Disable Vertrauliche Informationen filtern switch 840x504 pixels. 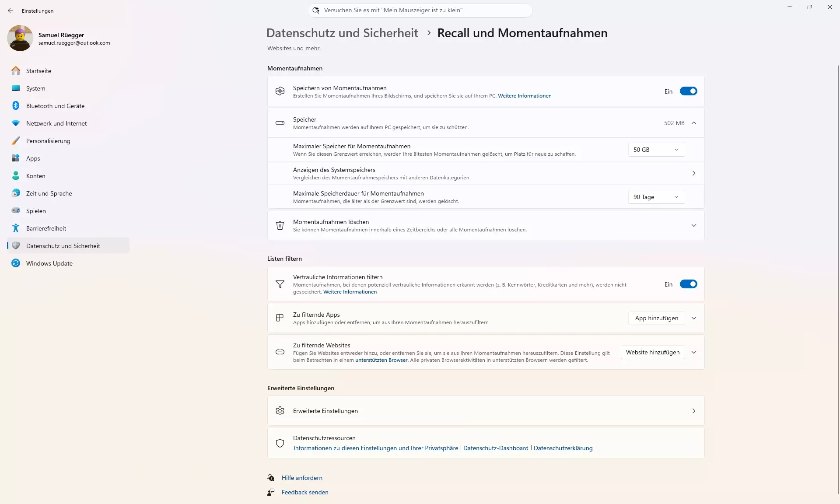pos(688,284)
